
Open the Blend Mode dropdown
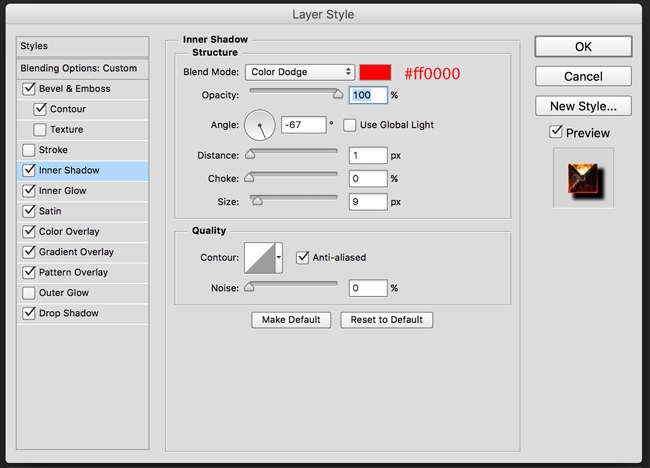pos(300,72)
